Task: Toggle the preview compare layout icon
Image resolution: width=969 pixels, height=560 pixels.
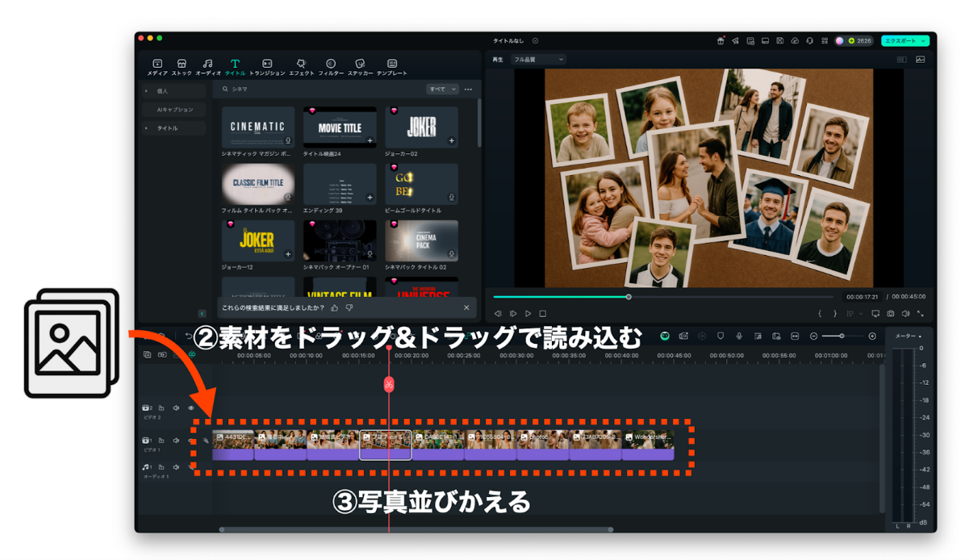Action: (x=901, y=60)
